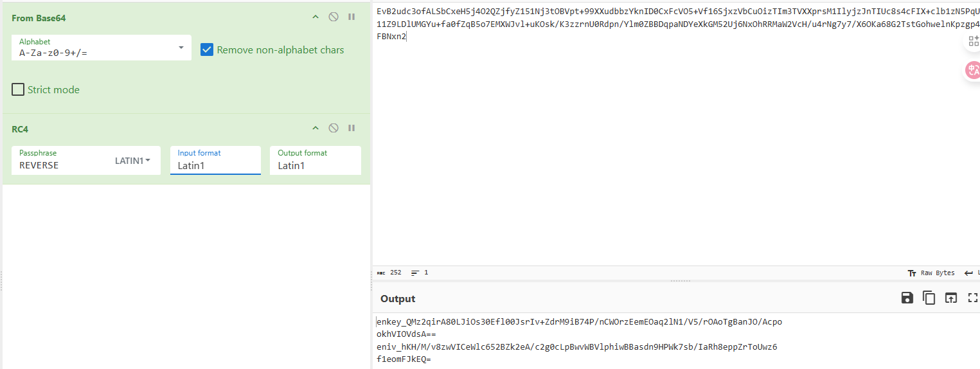Change passphrase encoding from LATIN1
Viewport: 980px width, 369px height.
(x=133, y=161)
